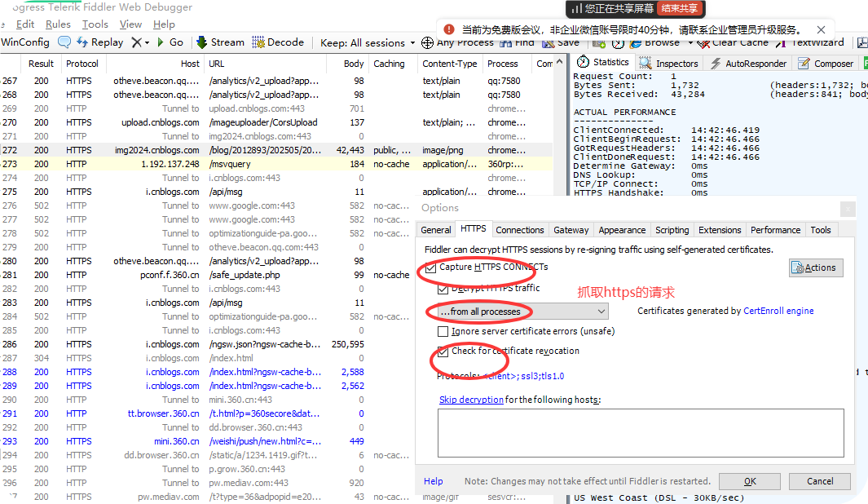Sort sessions by Protocol column
The width and height of the screenshot is (868, 504).
pyautogui.click(x=82, y=64)
